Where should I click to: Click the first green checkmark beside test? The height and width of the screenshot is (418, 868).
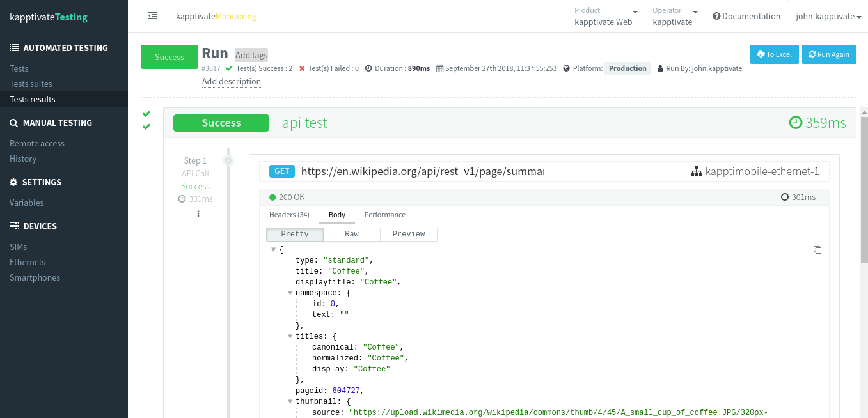pos(146,114)
